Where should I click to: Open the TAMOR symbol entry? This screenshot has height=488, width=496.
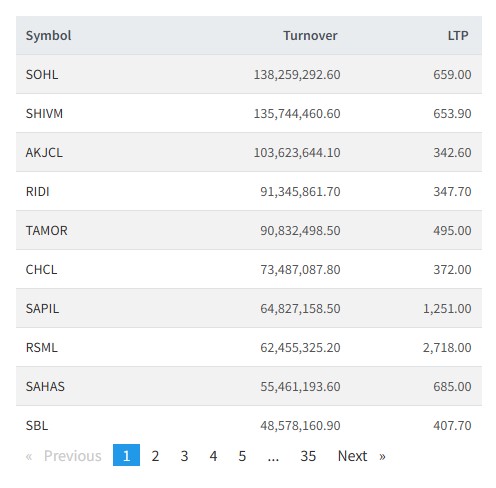pos(47,231)
